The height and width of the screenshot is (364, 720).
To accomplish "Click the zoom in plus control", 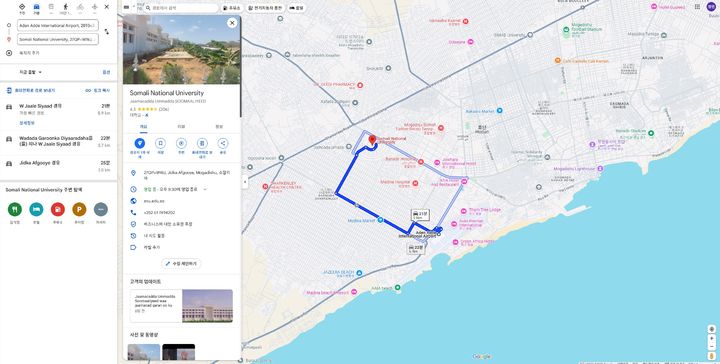I will [x=711, y=338].
